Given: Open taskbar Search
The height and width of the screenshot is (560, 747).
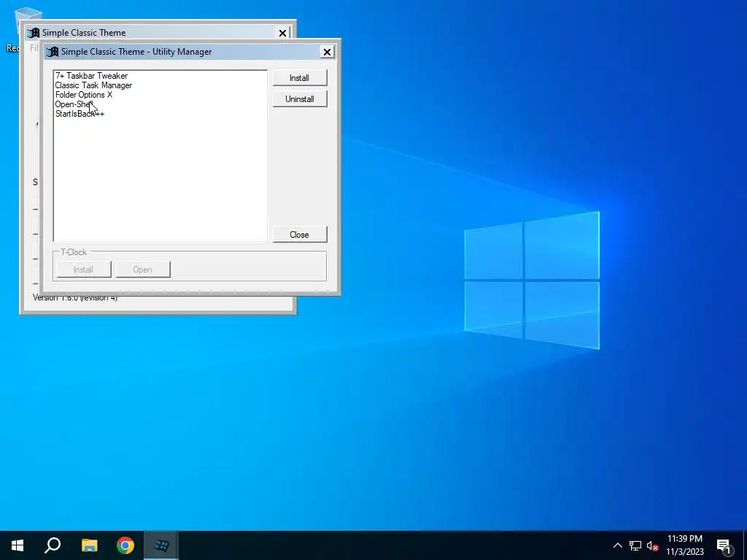Looking at the screenshot, I should coord(53,545).
